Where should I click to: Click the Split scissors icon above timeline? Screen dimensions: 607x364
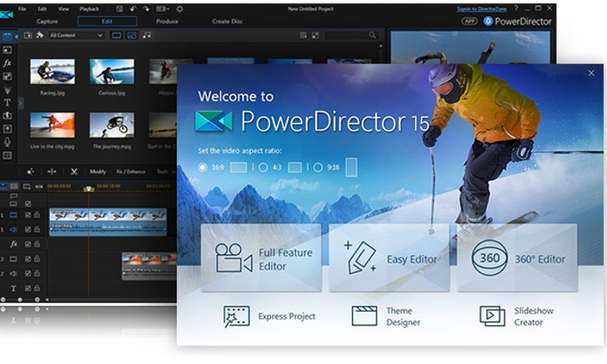click(x=74, y=172)
